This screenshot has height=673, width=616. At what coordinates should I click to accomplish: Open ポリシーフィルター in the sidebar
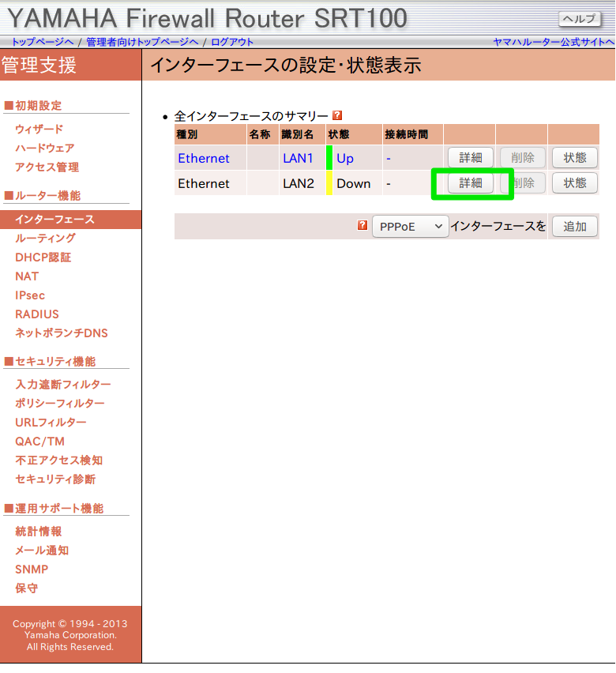tap(60, 403)
